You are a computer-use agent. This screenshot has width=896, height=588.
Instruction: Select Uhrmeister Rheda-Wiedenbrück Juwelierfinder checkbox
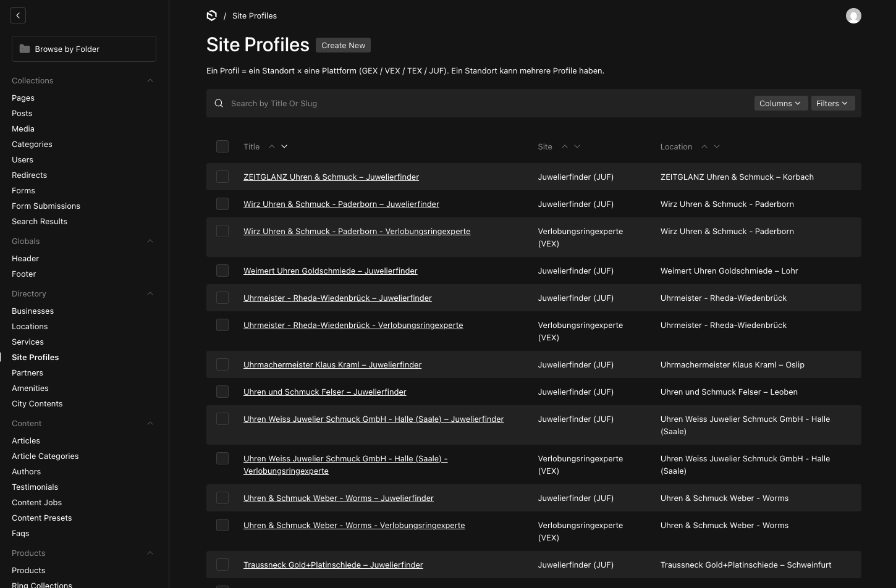pyautogui.click(x=222, y=298)
